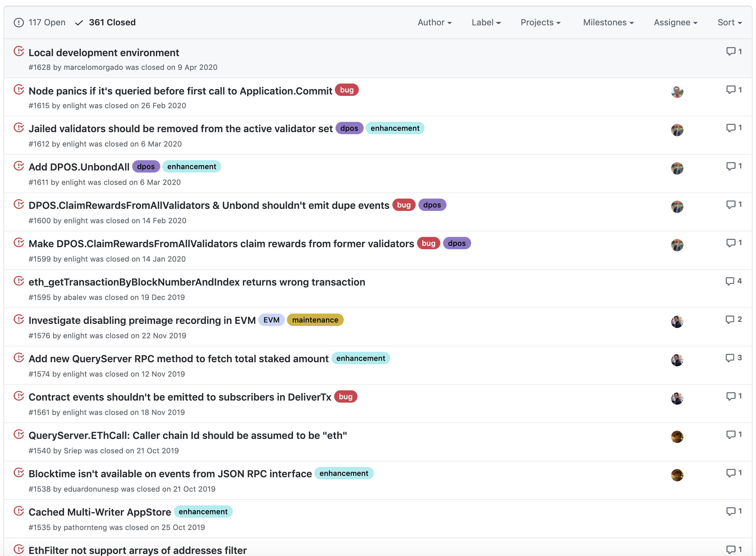
Task: Click comments icon for Investigate disabling preimage recording
Action: pos(730,319)
